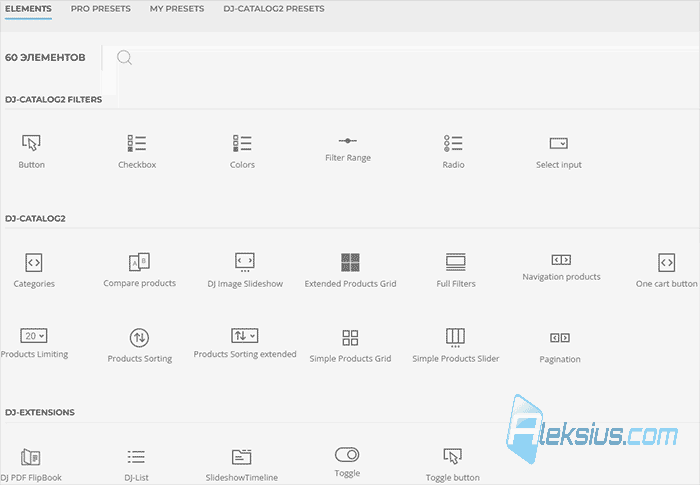This screenshot has height=485, width=700.
Task: Insert the Products Limiting element
Action: 34,343
